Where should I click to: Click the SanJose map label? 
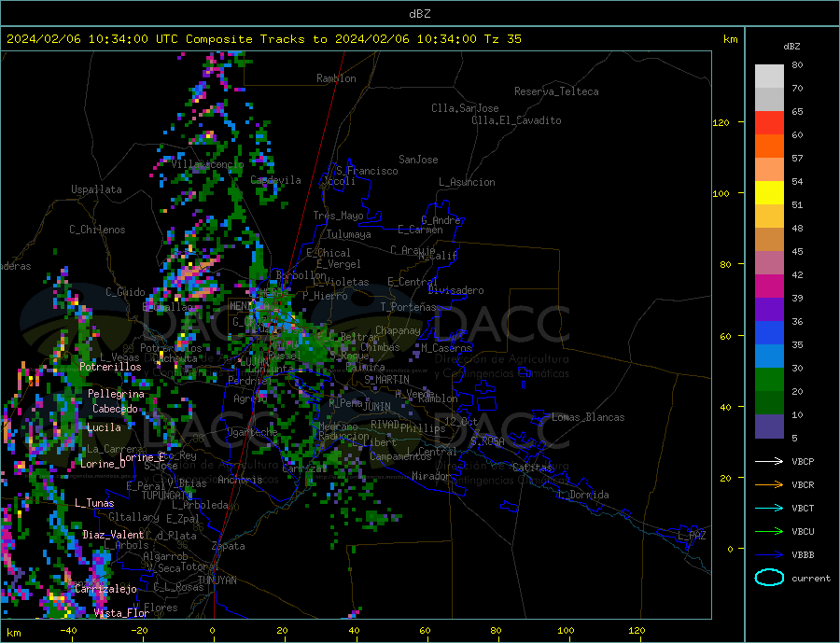[418, 160]
